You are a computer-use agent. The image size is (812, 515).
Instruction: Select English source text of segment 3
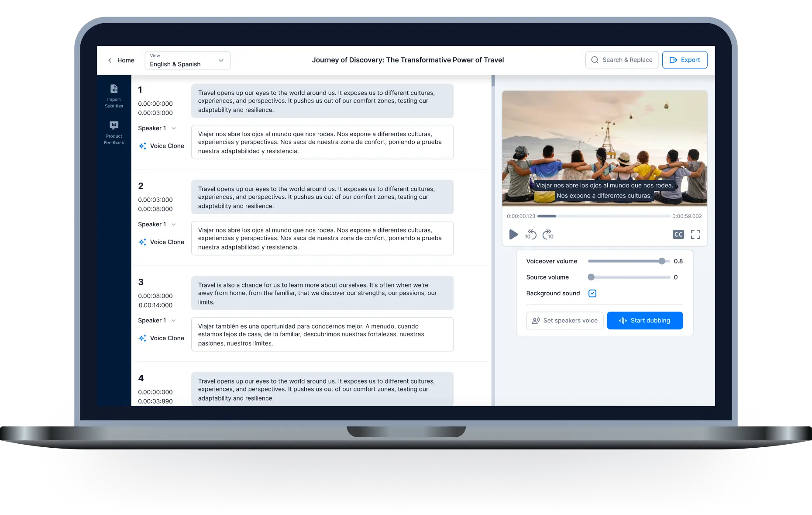point(322,293)
